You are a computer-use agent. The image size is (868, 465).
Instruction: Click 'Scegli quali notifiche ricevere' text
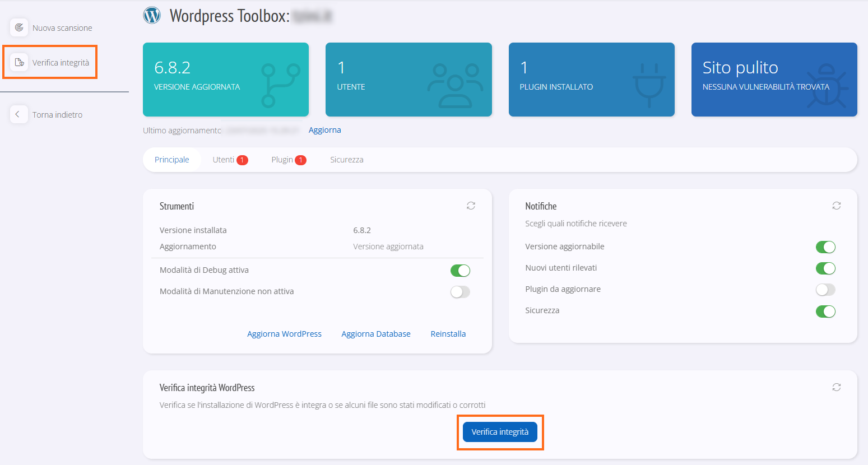[x=576, y=224]
